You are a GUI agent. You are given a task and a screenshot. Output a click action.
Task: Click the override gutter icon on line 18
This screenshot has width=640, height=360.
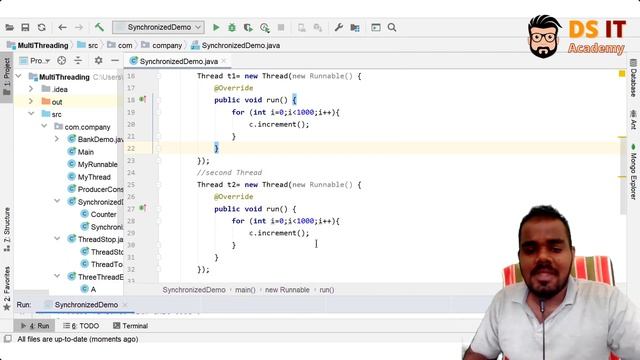tap(142, 99)
